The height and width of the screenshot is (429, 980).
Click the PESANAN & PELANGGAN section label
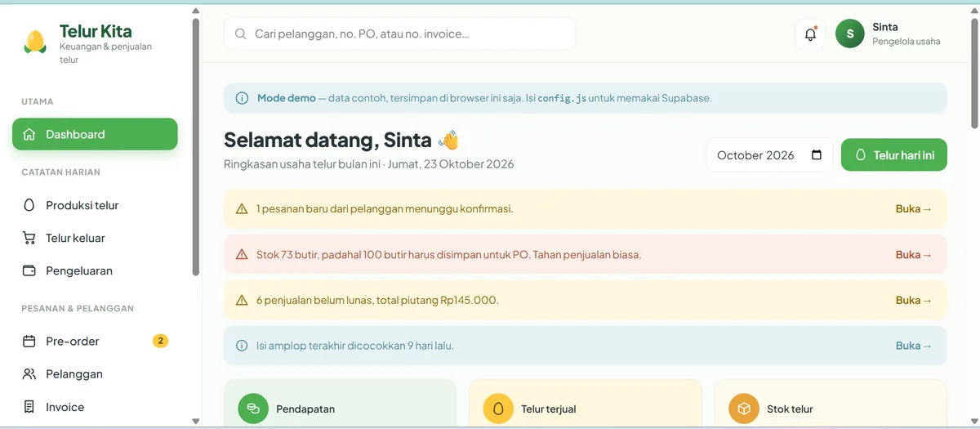[78, 309]
